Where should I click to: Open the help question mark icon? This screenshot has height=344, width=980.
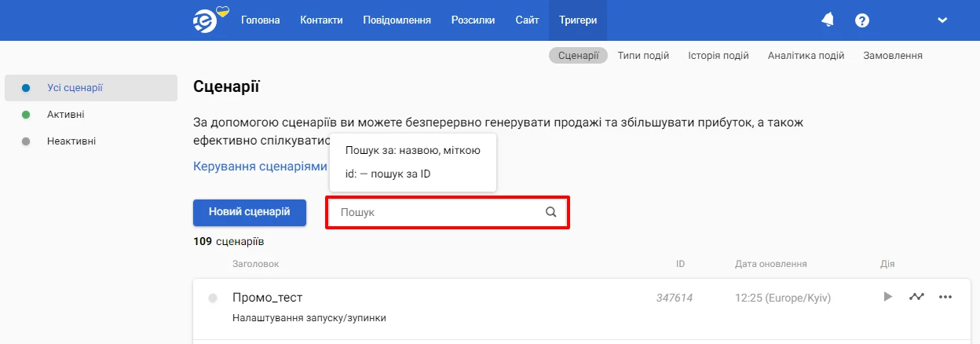(862, 20)
